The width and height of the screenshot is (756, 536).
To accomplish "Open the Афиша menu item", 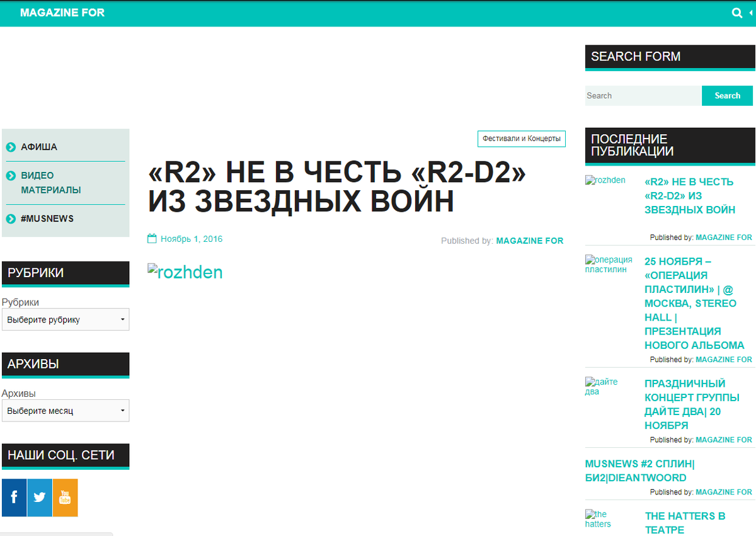I will point(39,147).
